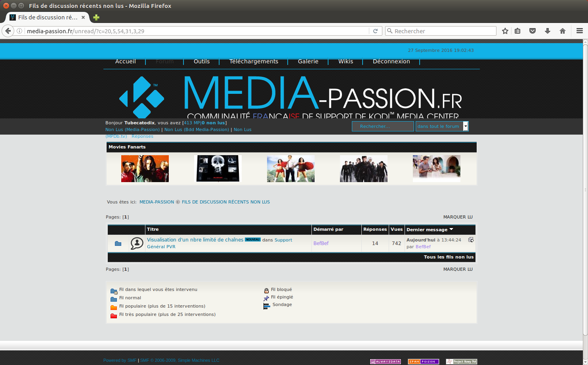The image size is (588, 365).
Task: Open the cheerleaders fanart thumbnail
Action: [x=291, y=169]
